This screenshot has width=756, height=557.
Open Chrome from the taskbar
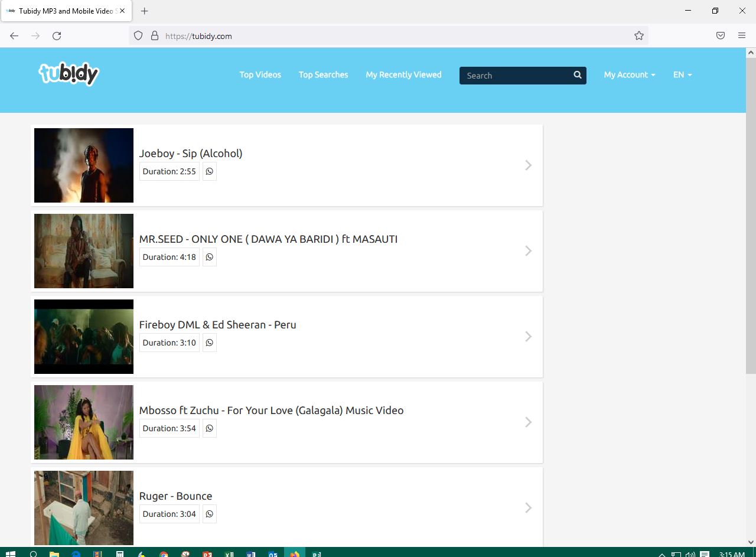point(164,554)
